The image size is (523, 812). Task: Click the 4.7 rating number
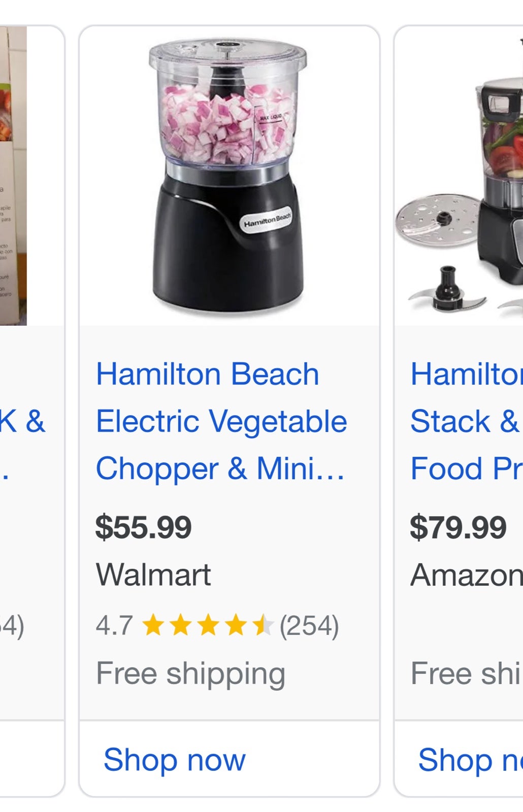click(114, 625)
